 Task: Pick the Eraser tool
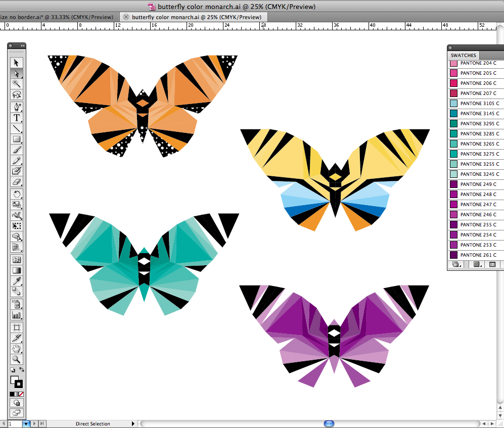17,181
